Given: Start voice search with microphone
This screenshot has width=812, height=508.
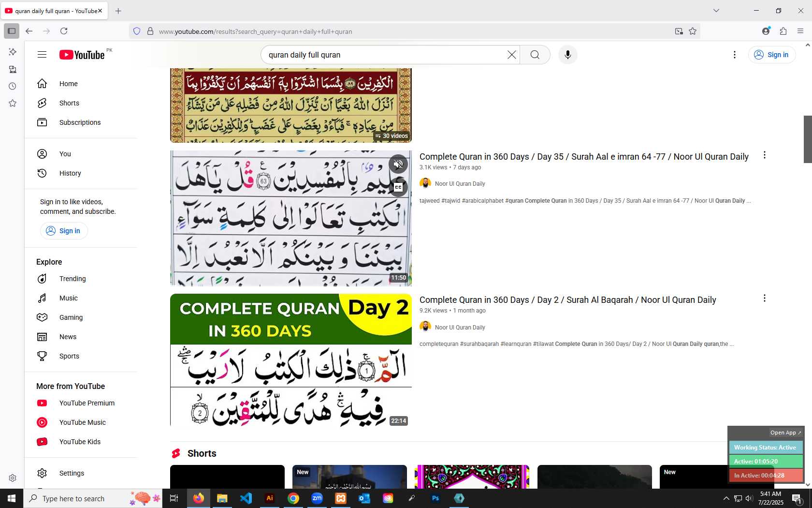Looking at the screenshot, I should pyautogui.click(x=568, y=55).
